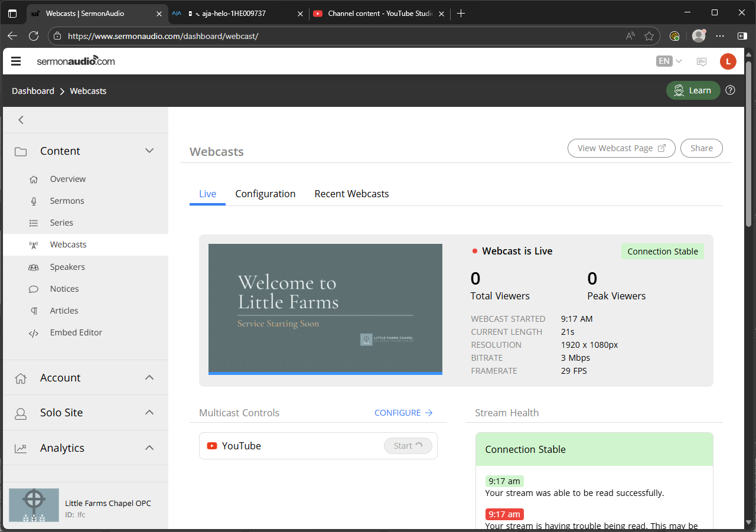
Task: Click the Little Farms Chapel OPC logo thumbnail
Action: 34,505
